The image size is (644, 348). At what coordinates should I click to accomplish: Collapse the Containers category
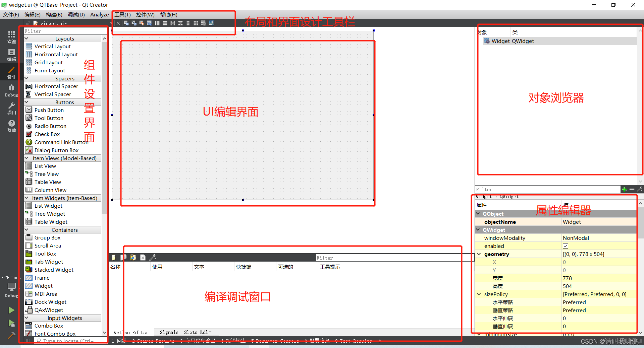click(x=26, y=230)
